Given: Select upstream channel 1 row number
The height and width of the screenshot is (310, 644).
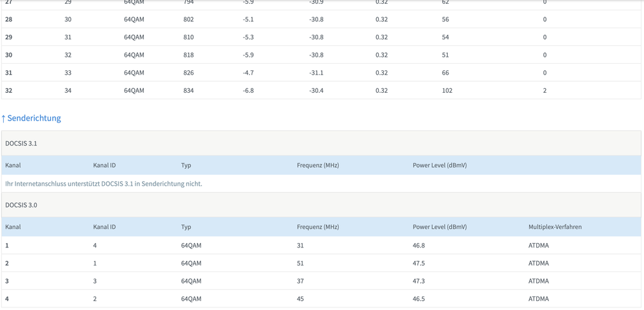Looking at the screenshot, I should 7,246.
